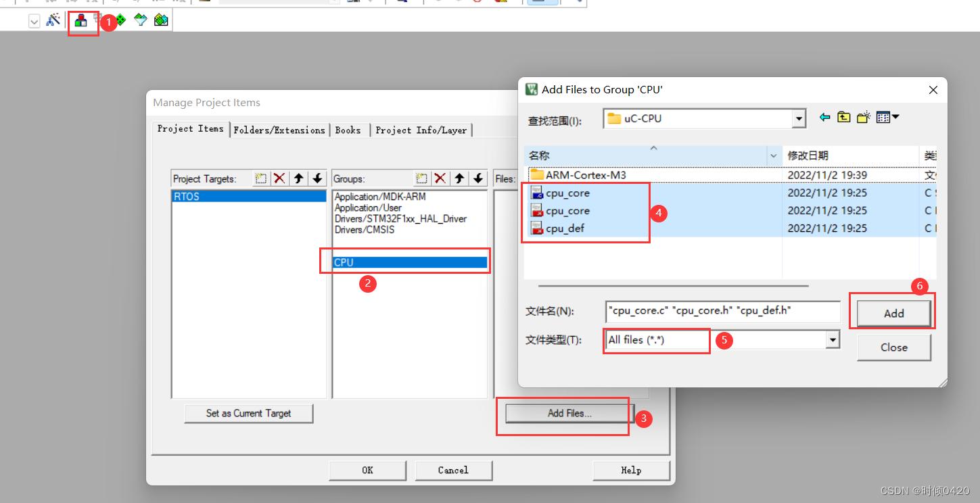The image size is (980, 503).
Task: Select RTOS in Project Targets
Action: click(249, 197)
